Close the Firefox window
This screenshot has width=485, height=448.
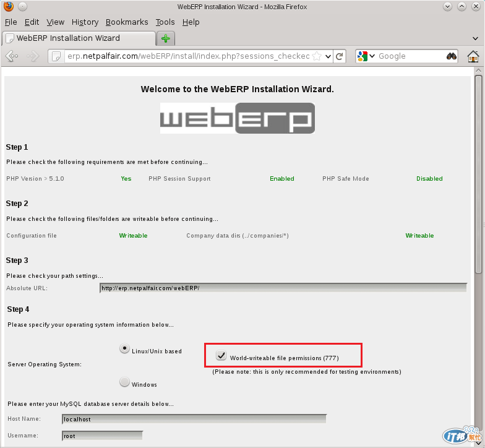(x=476, y=6)
